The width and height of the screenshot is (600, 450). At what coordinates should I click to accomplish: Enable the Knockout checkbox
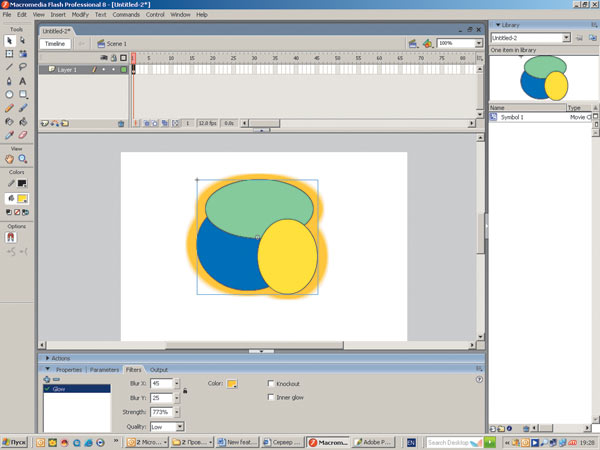click(x=271, y=383)
